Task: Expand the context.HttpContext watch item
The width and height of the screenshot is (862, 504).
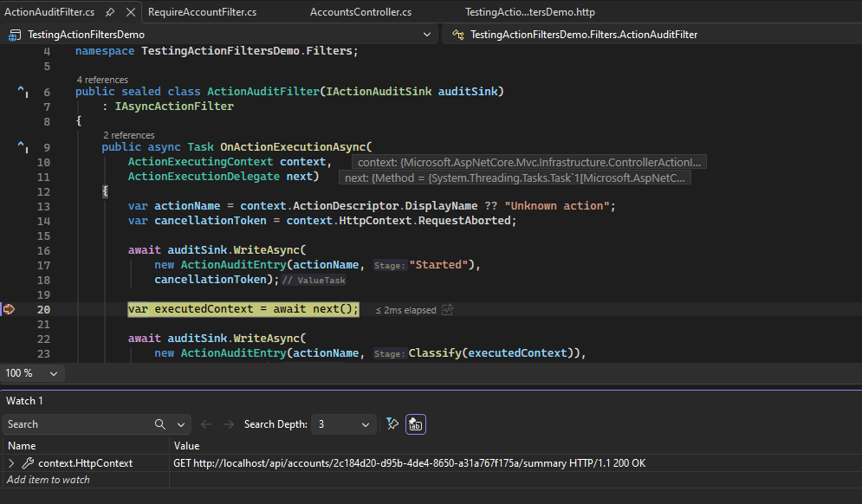Action: click(x=11, y=463)
